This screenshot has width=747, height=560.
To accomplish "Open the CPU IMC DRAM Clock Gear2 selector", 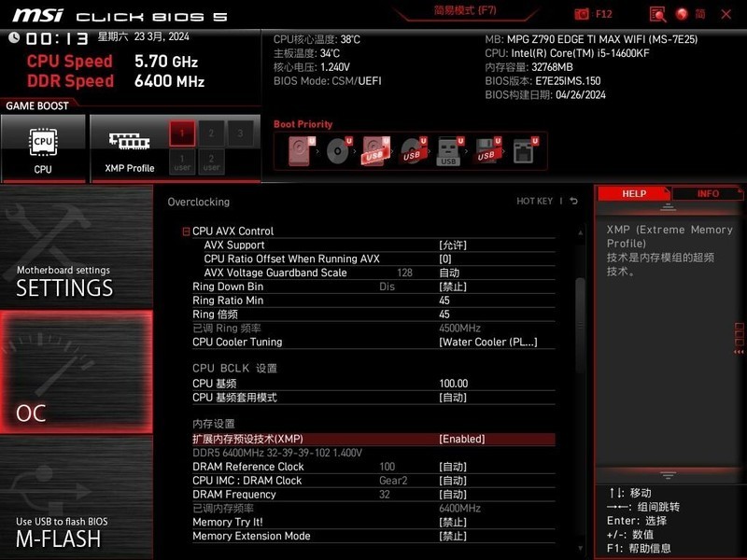I will click(x=454, y=480).
